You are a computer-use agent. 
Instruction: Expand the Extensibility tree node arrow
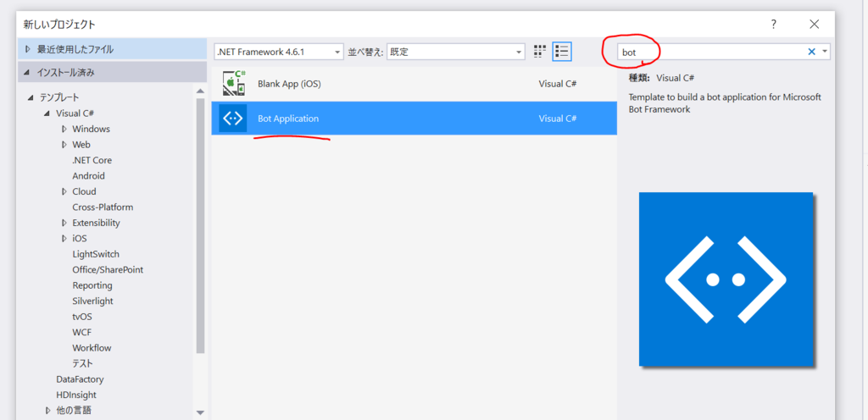click(64, 223)
